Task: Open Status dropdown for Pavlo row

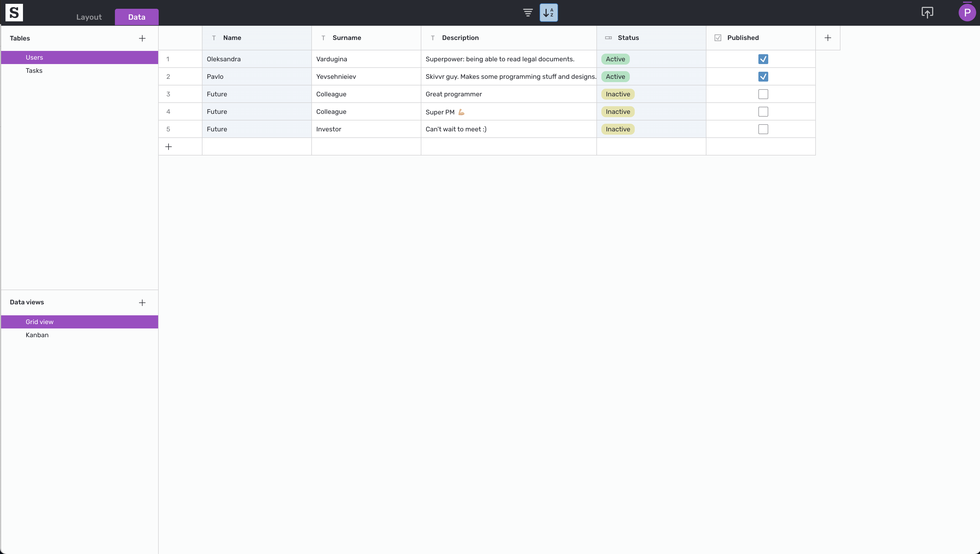Action: tap(615, 76)
